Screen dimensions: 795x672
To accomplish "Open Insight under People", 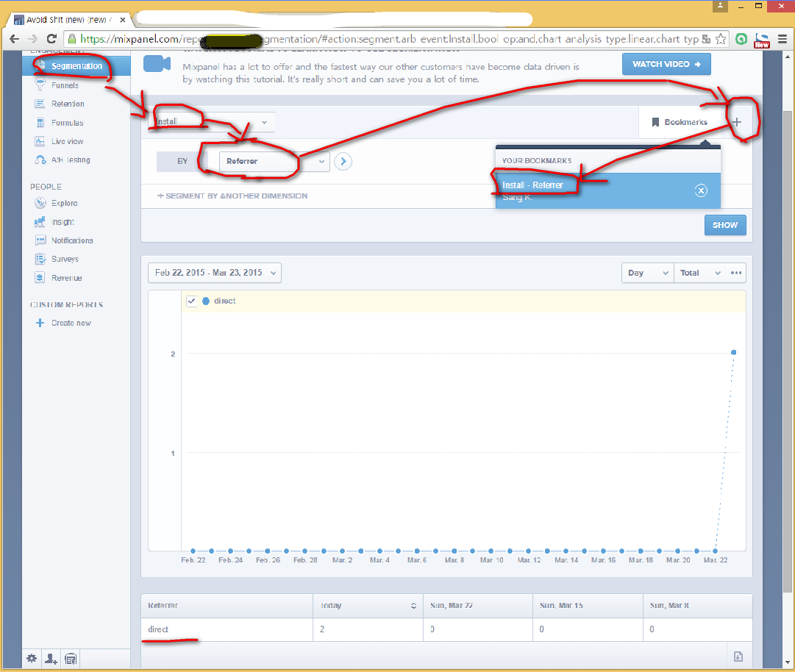I will click(x=63, y=222).
